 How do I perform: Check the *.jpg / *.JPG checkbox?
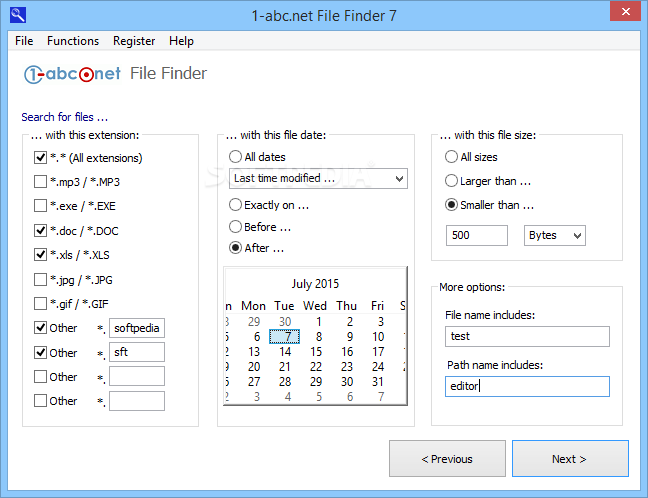[40, 279]
